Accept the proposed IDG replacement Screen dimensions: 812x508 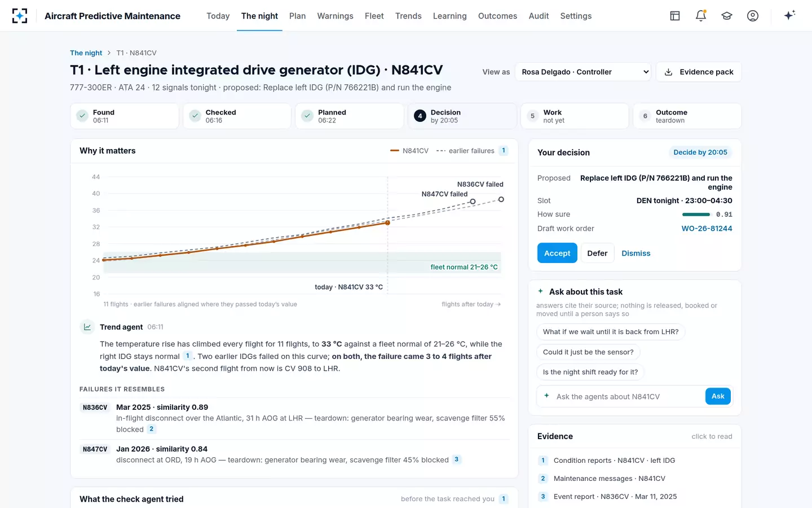557,253
